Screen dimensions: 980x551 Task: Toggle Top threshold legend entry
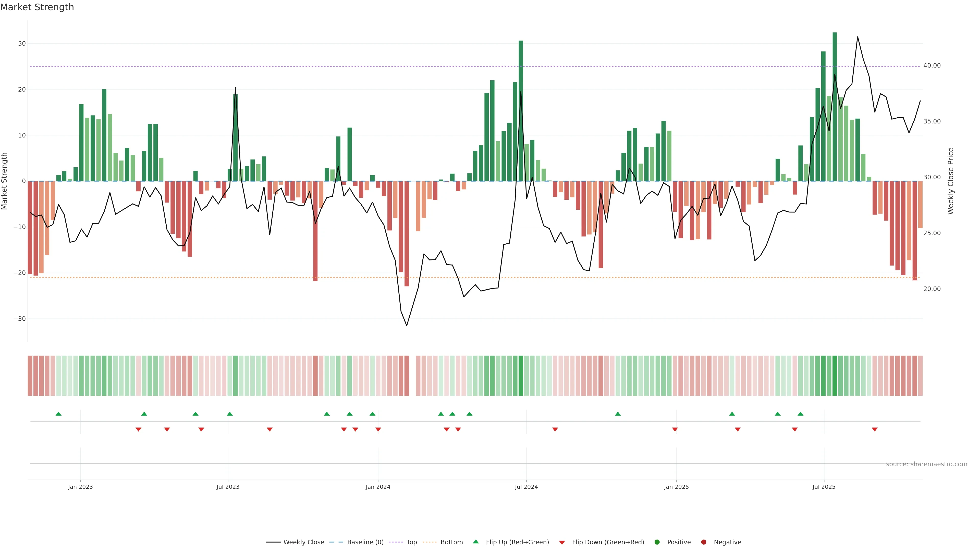[x=411, y=542]
